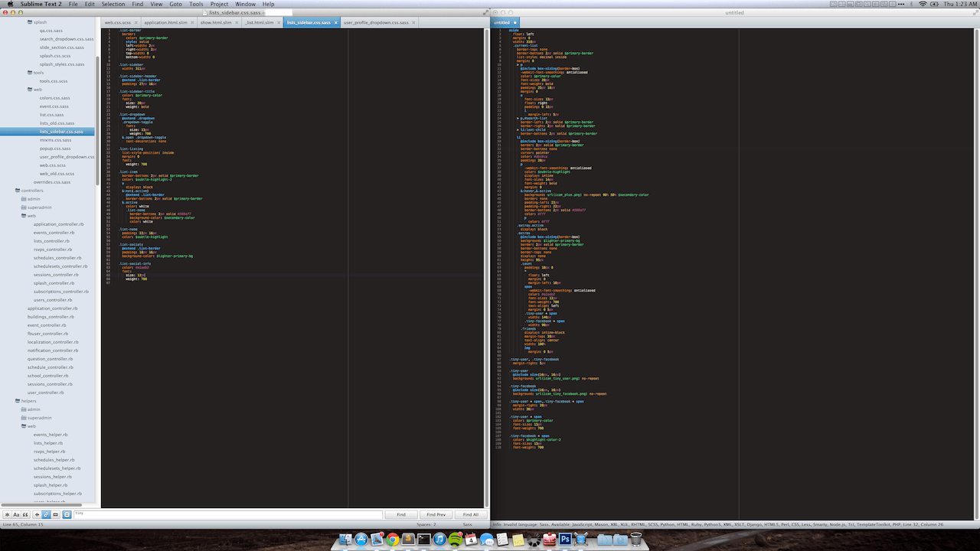Screen dimensions: 980x551
Task: Click the find text input field
Action: (x=228, y=514)
